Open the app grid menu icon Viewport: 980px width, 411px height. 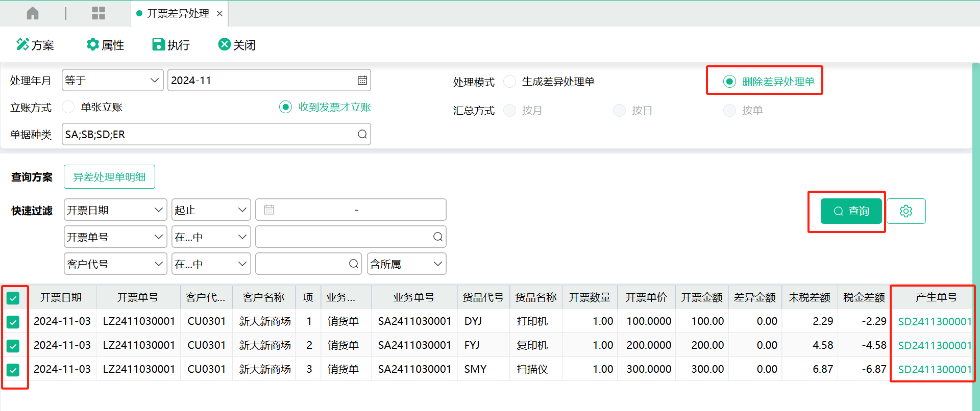[x=99, y=13]
